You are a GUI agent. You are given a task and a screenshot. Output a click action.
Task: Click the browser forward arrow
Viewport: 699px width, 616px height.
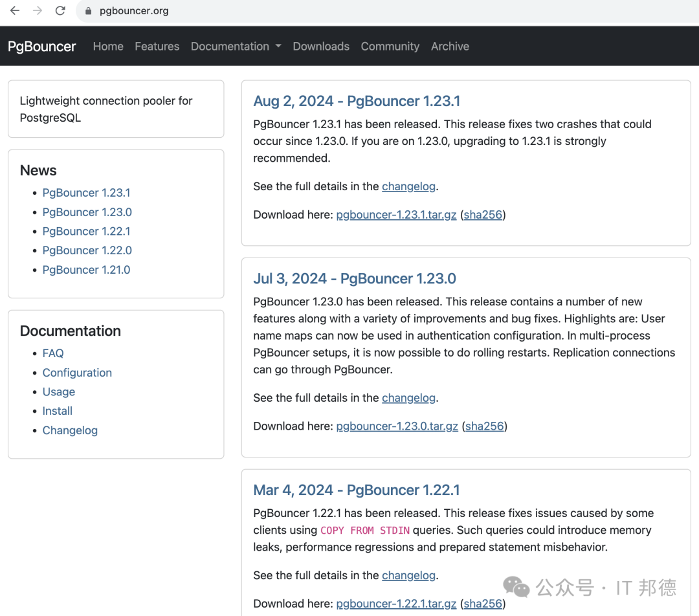[x=38, y=11]
